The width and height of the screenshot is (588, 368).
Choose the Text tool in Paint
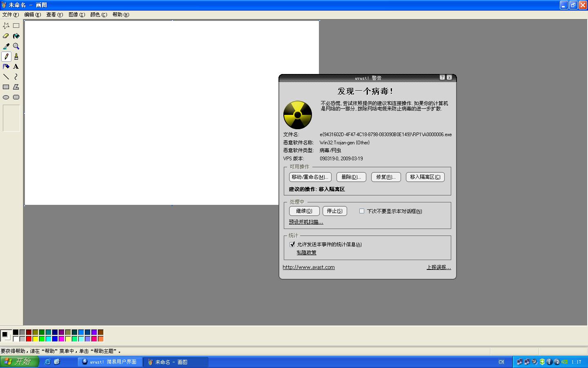tap(16, 67)
